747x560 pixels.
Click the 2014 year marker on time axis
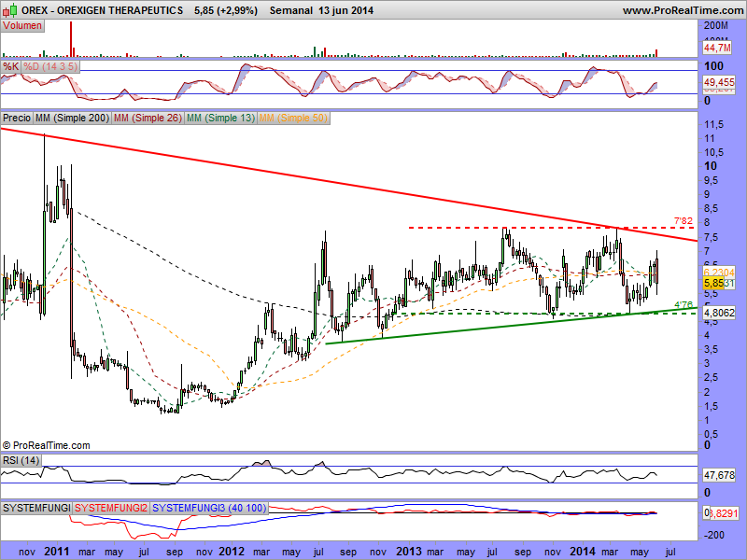coord(583,552)
